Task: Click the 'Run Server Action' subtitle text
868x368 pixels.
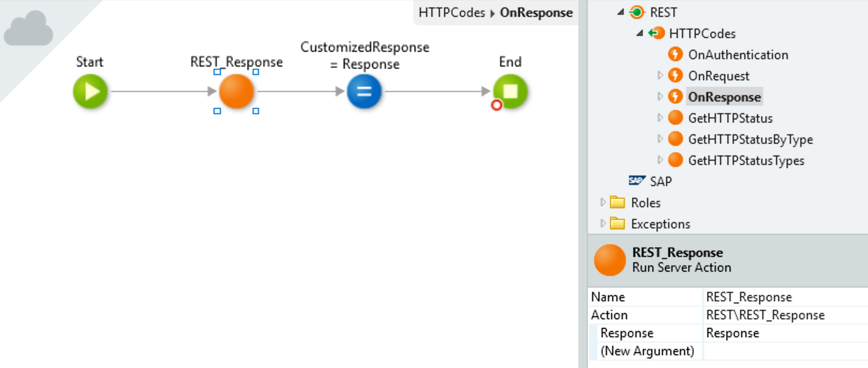Action: pyautogui.click(x=681, y=268)
